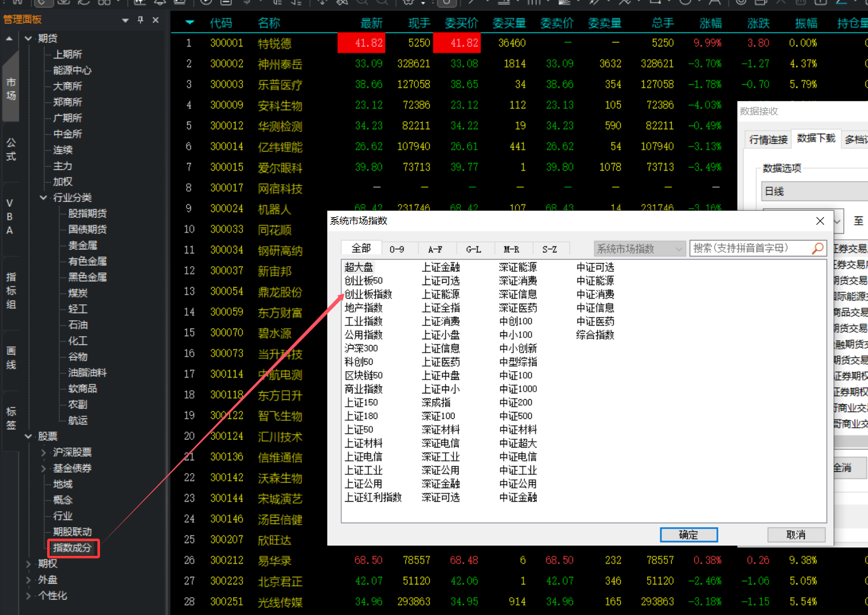Switch to the 0-9 filter tab
The width and height of the screenshot is (868, 615).
(x=397, y=250)
